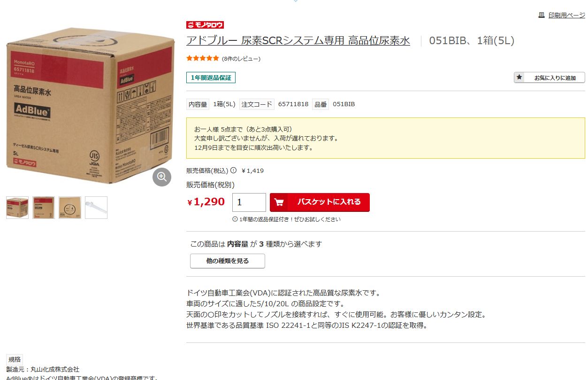588x380 pixels.
Task: Select the second box thumbnail
Action: coord(44,208)
